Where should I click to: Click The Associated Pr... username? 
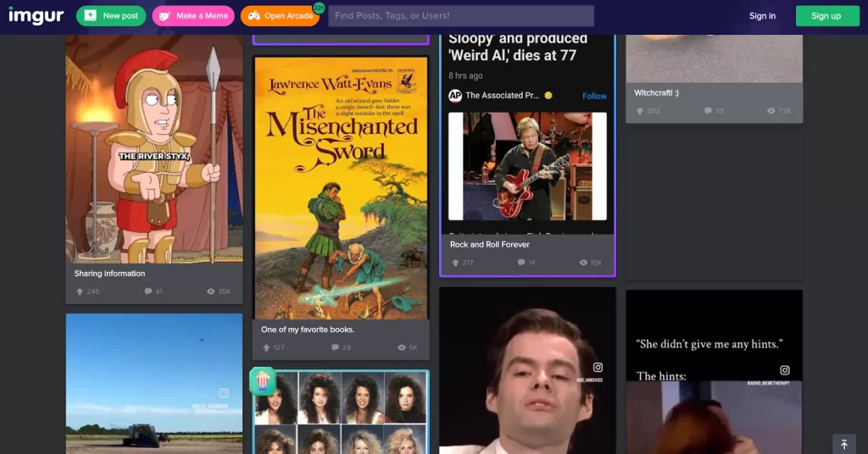[502, 96]
